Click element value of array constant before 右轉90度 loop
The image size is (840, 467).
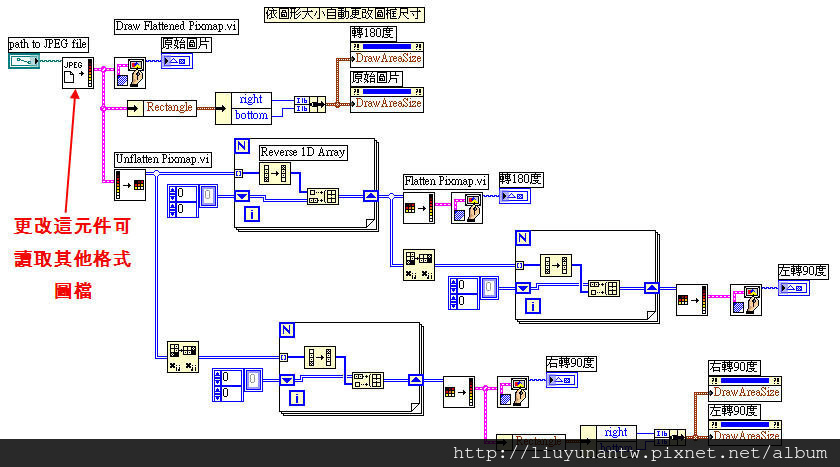click(x=253, y=380)
